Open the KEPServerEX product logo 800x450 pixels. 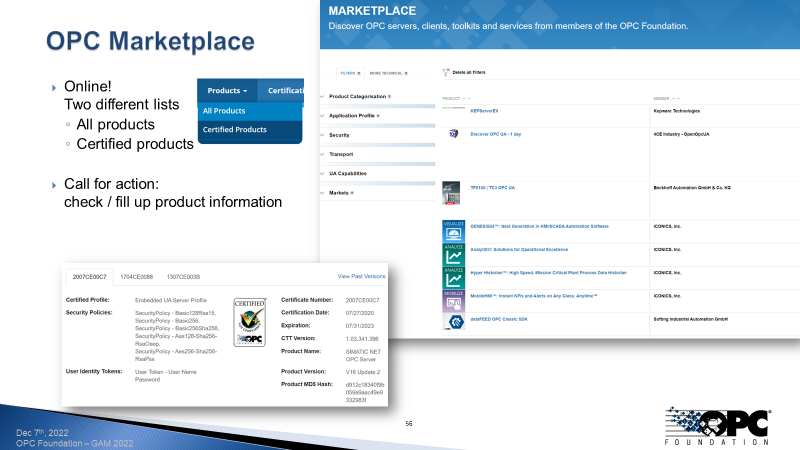coord(453,108)
